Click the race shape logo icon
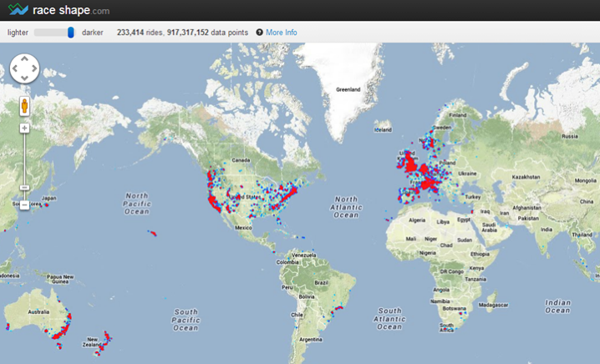The width and height of the screenshot is (600, 364). tap(18, 10)
